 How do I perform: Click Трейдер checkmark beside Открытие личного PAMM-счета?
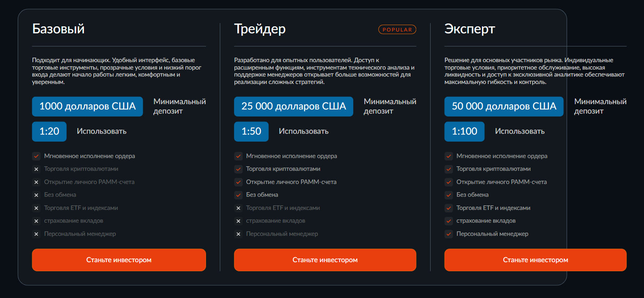(x=238, y=182)
